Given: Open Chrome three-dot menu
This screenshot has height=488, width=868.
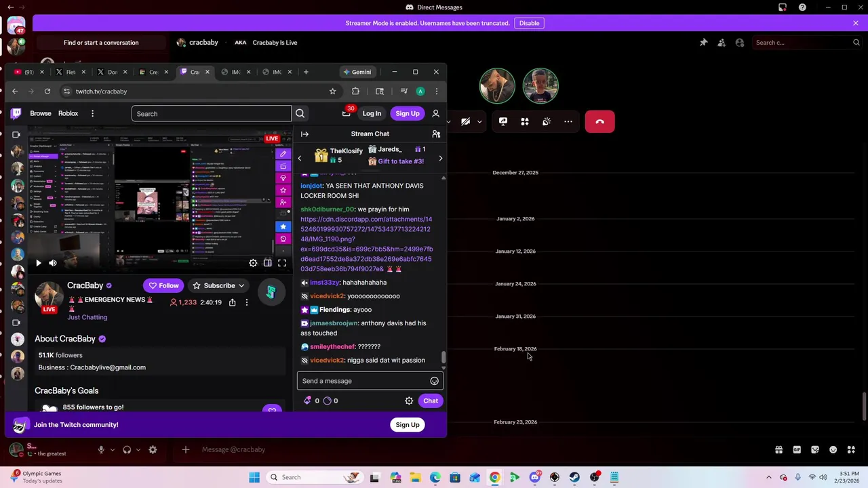Looking at the screenshot, I should (x=437, y=91).
